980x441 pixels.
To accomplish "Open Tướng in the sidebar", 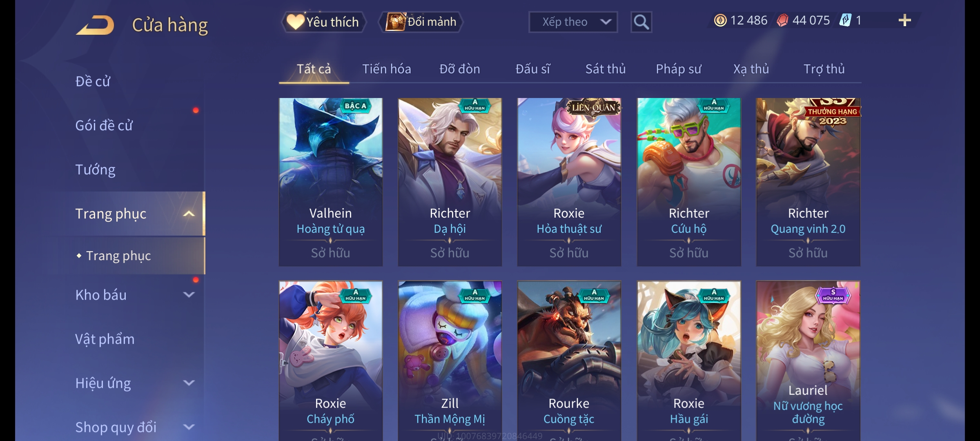I will coord(95,169).
